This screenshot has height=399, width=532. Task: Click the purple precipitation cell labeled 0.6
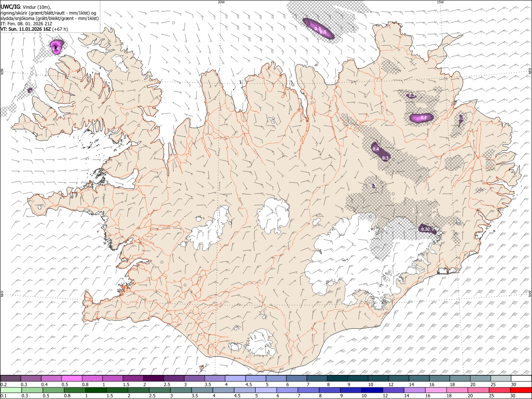(421, 118)
